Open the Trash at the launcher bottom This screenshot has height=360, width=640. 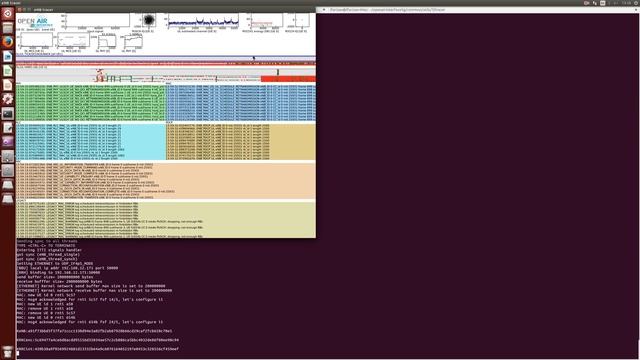click(7, 352)
